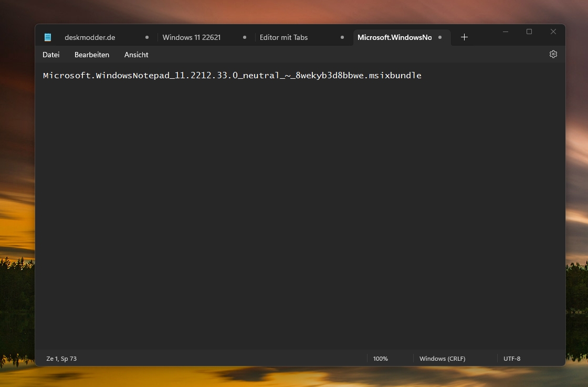
Task: Open the Notepad settings gear
Action: pyautogui.click(x=553, y=54)
